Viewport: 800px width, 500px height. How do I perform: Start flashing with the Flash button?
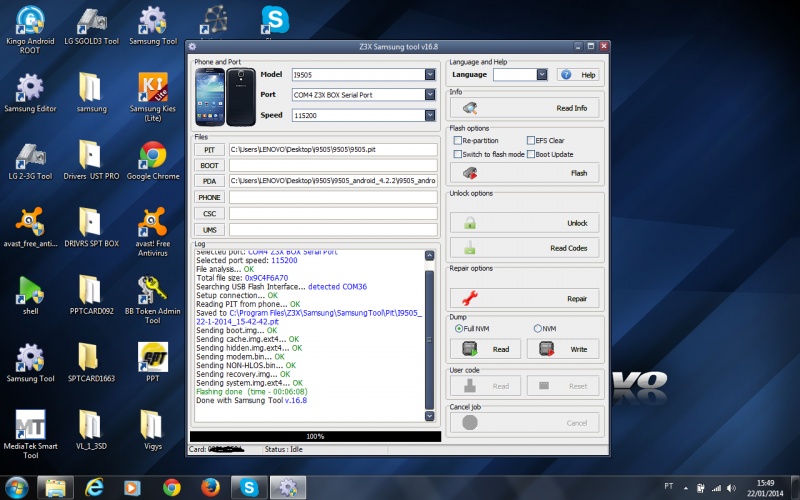[x=524, y=173]
